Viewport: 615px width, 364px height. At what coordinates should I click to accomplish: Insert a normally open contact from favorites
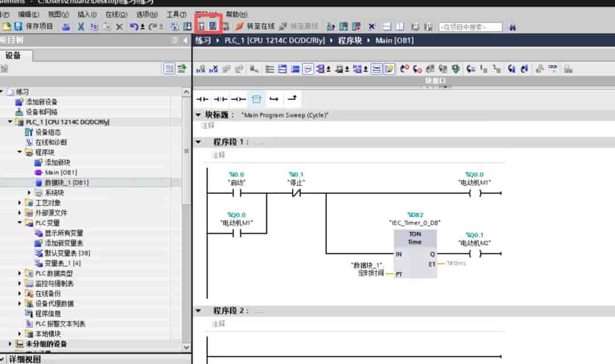[x=202, y=99]
